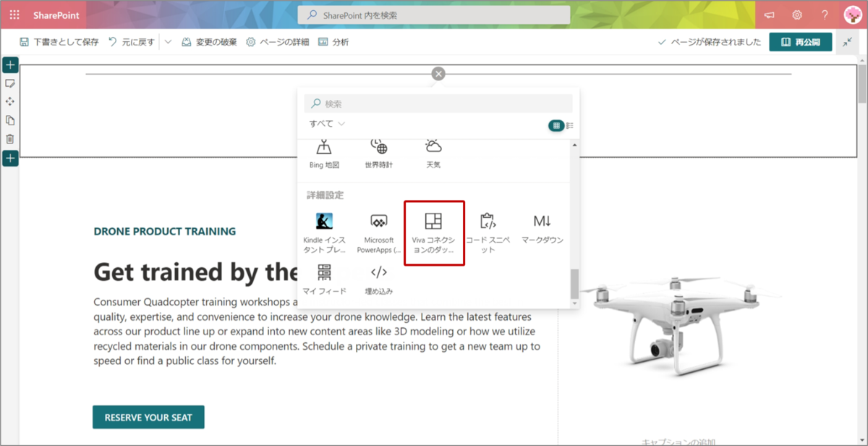The image size is (868, 446).
Task: Open the SharePoint app launcher waffle
Action: (x=14, y=14)
